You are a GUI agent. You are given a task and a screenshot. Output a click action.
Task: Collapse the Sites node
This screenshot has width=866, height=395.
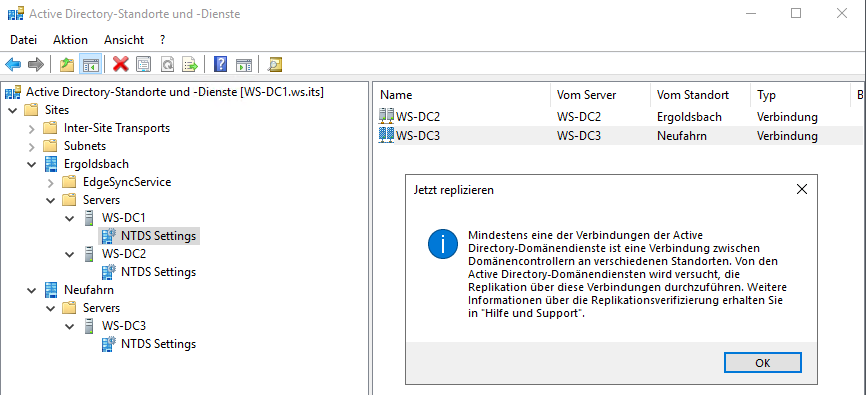(x=13, y=110)
